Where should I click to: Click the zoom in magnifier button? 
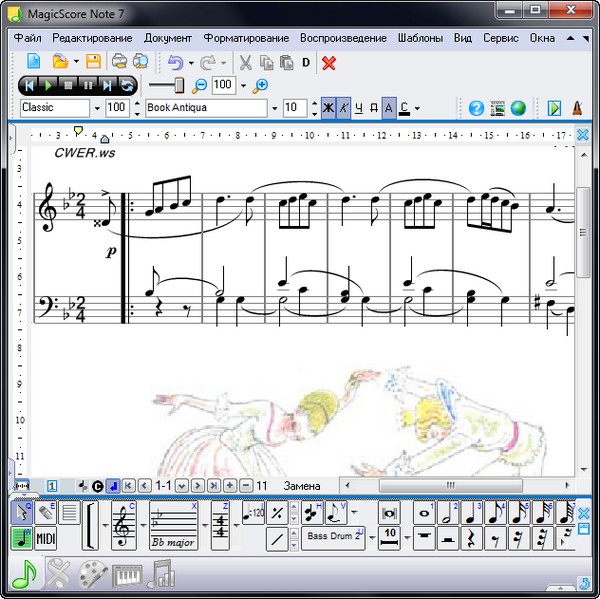(x=262, y=85)
